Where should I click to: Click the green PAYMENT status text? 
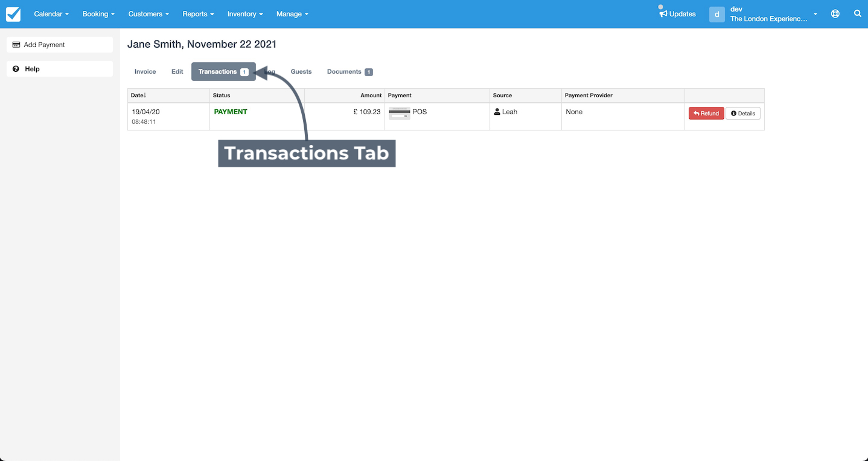click(231, 112)
